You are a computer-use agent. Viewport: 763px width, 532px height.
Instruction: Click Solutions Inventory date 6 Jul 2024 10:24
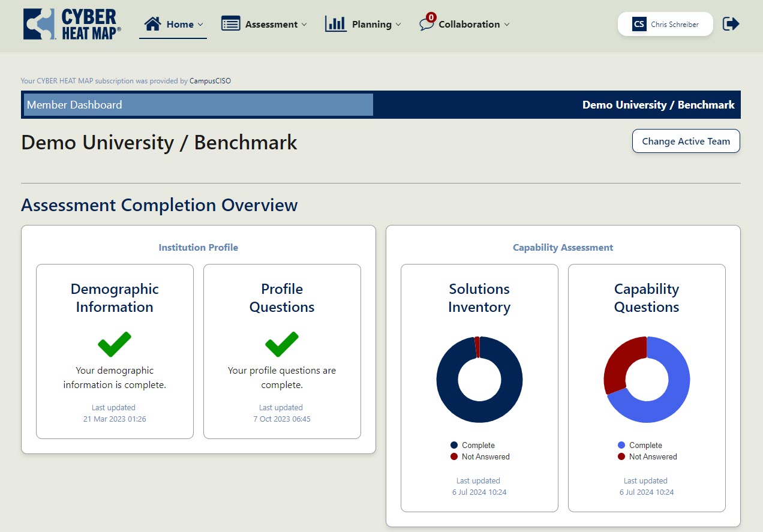(x=479, y=492)
